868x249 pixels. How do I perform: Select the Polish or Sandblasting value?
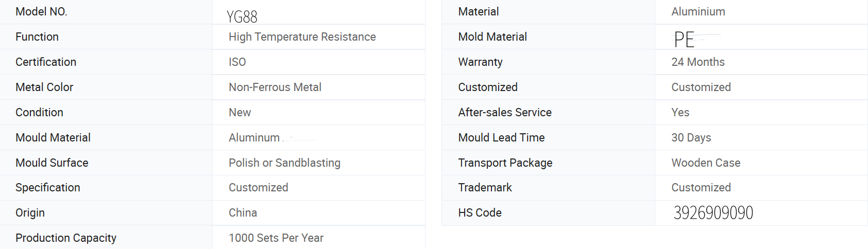pos(284,163)
